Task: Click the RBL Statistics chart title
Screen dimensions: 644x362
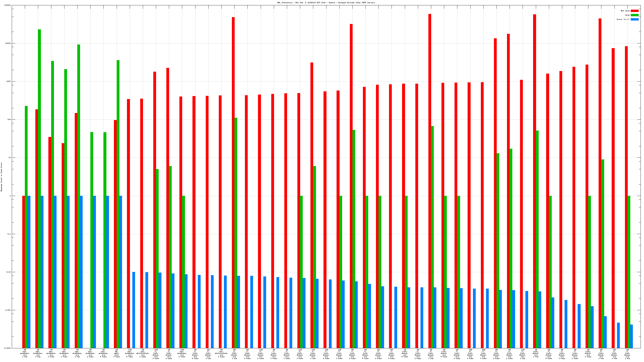Action: click(326, 3)
